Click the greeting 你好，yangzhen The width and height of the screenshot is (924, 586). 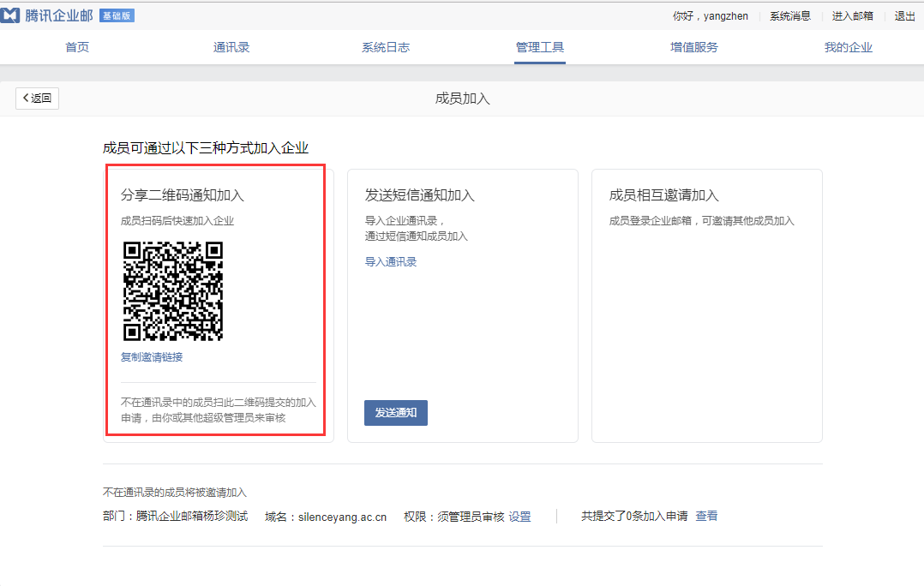click(711, 16)
